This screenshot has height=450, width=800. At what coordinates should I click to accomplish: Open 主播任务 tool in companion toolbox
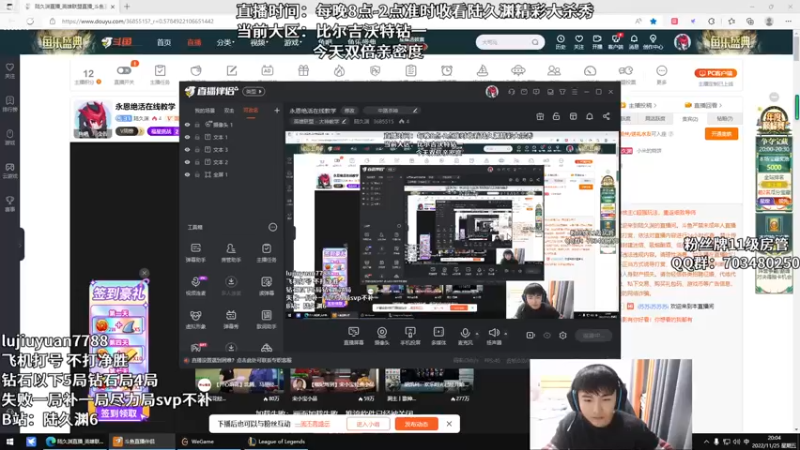pos(266,252)
